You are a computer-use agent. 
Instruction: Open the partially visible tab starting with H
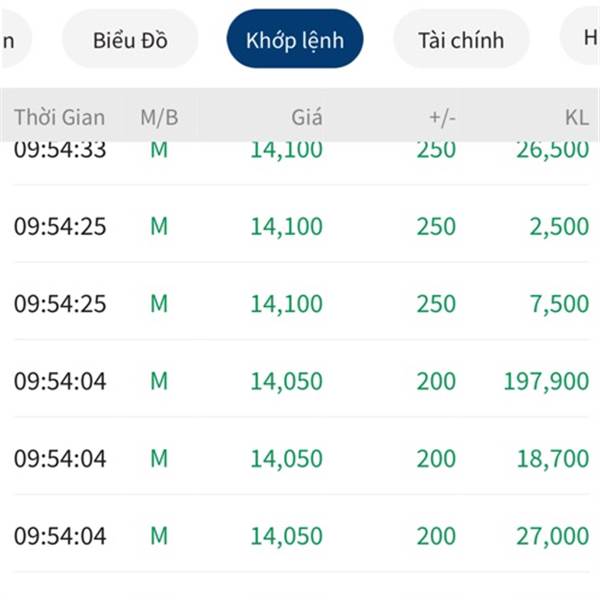[x=582, y=37]
